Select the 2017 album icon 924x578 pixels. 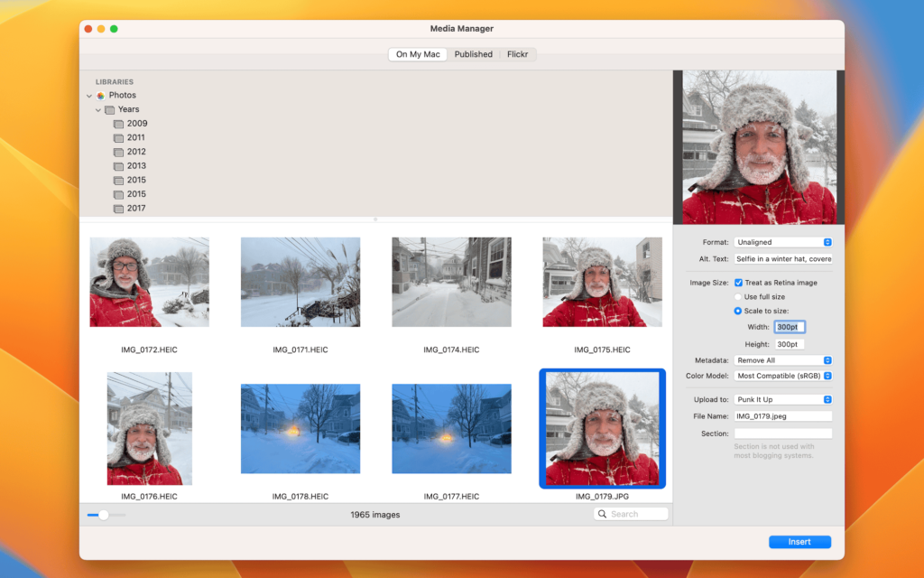coord(118,208)
